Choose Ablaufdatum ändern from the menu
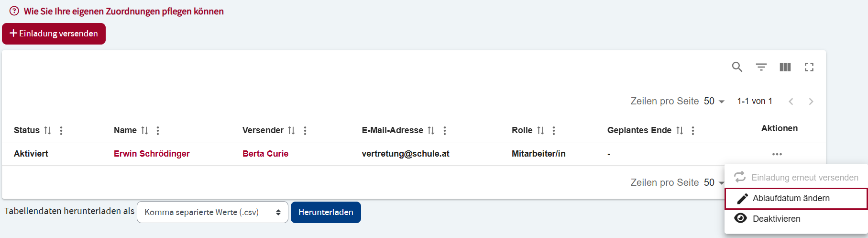 tap(791, 198)
